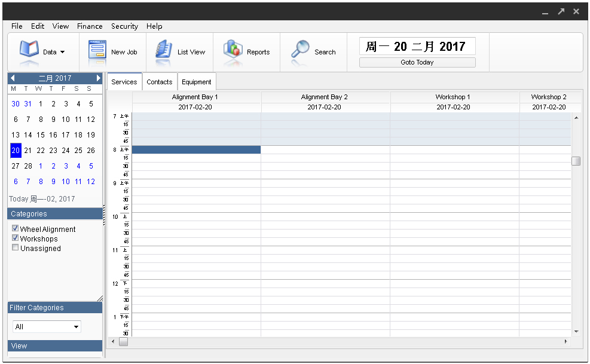Click the Alignment Bay 2 column header

pyautogui.click(x=325, y=97)
